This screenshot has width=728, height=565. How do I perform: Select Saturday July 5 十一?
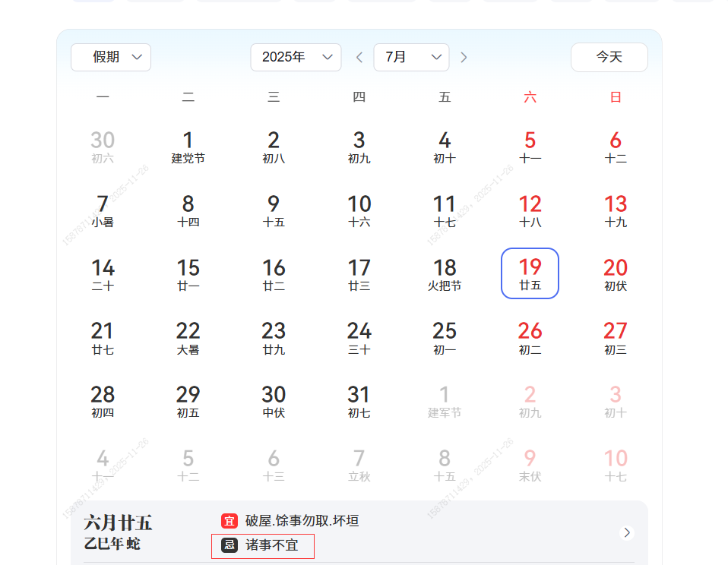coord(530,147)
